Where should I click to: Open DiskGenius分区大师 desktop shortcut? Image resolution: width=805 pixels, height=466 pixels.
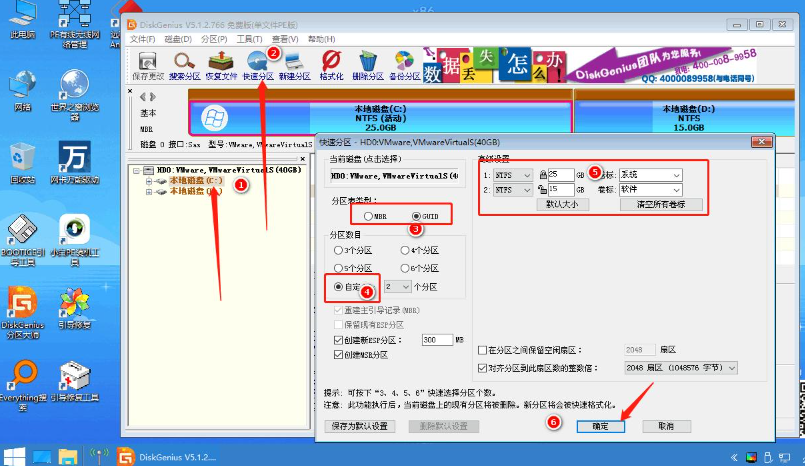coord(23,313)
